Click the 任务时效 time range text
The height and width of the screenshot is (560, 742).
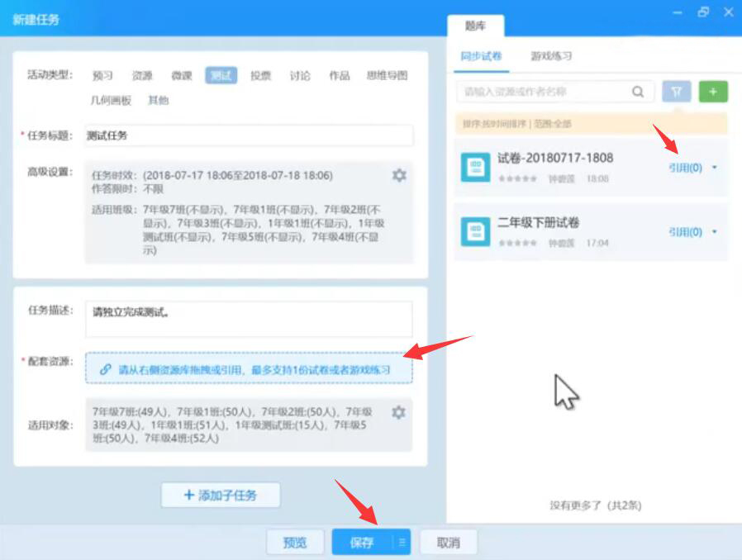coord(238,175)
